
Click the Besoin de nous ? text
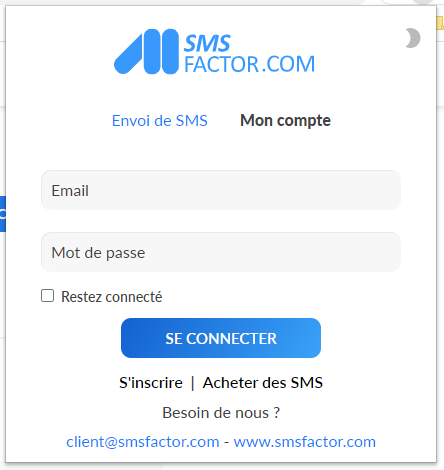[221, 413]
